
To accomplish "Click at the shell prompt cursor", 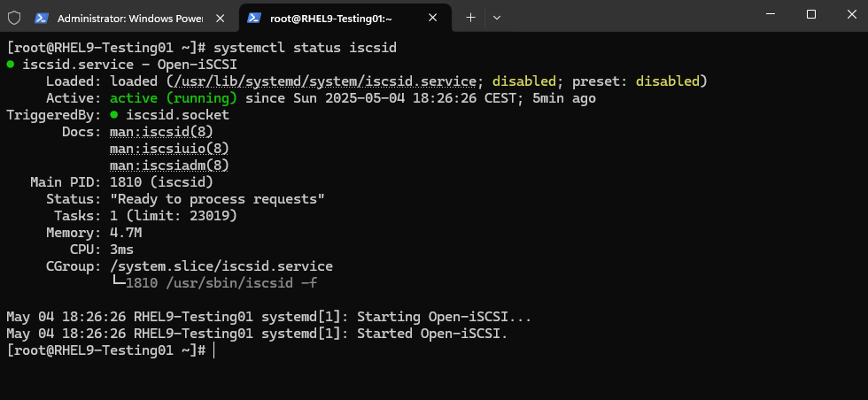I will (213, 350).
